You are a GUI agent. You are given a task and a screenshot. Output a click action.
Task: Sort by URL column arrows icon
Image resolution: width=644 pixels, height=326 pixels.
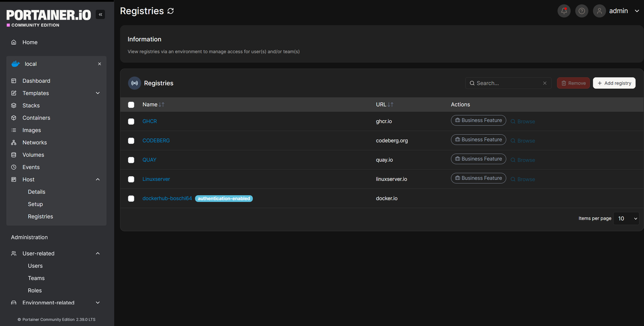tap(391, 104)
